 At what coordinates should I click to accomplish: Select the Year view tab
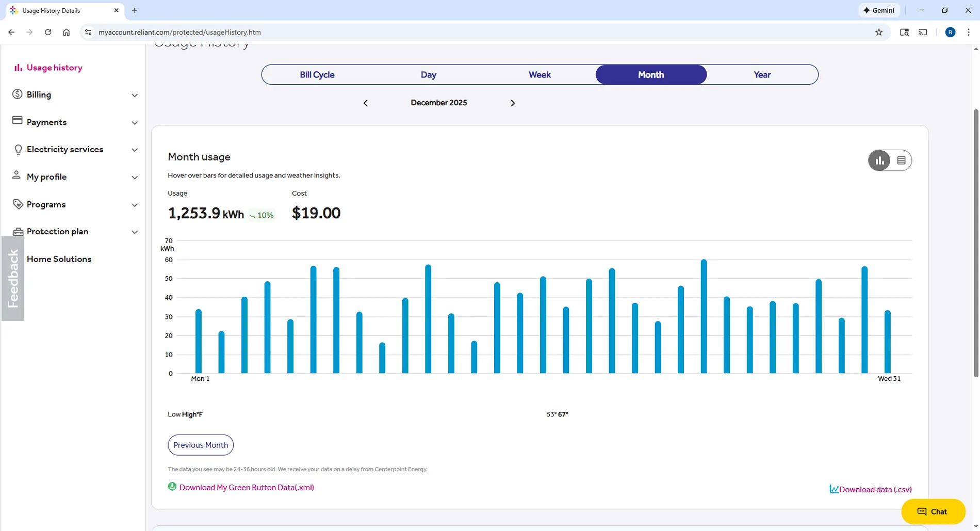[762, 75]
